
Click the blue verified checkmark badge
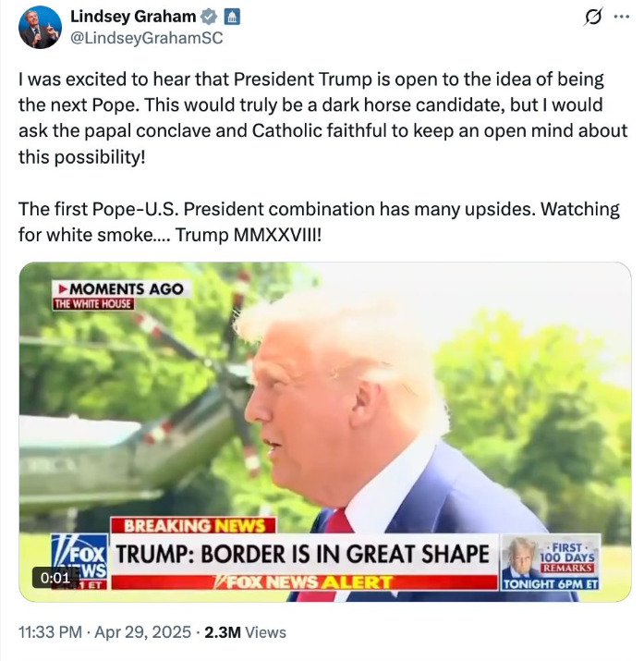209,17
